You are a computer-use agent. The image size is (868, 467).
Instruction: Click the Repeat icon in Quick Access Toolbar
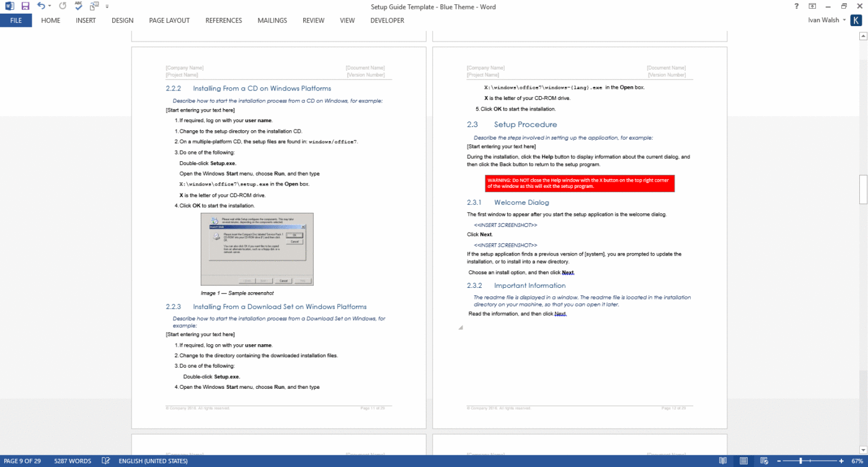tap(61, 7)
